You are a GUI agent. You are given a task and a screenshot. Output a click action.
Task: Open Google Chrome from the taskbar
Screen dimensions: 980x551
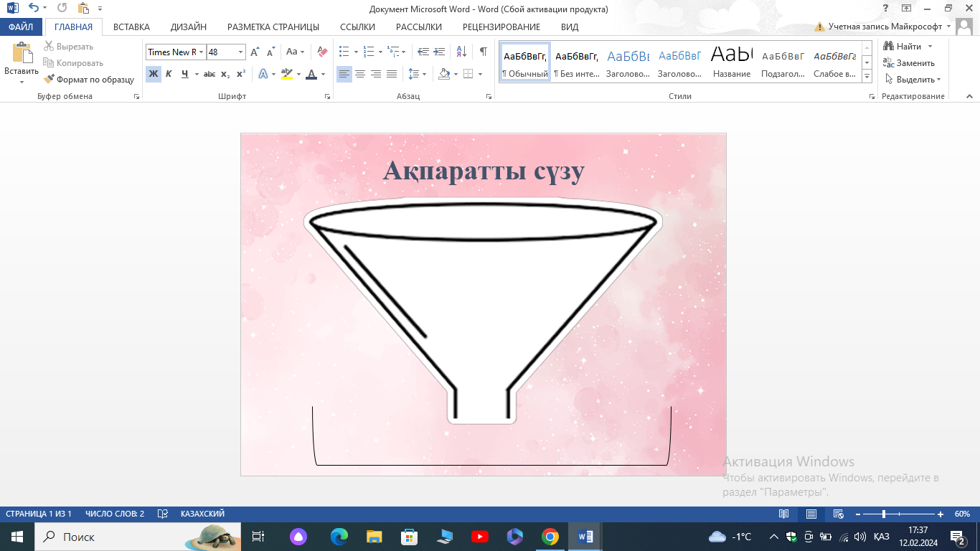[x=550, y=537]
